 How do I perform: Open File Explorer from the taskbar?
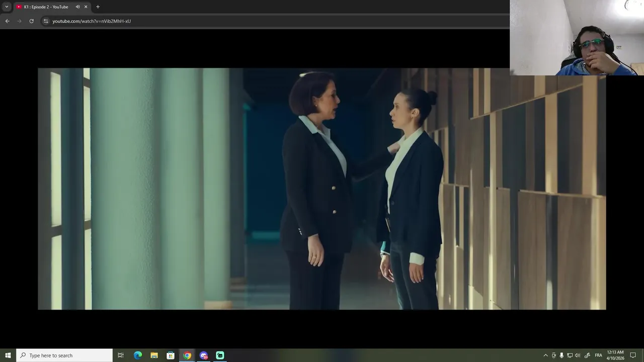[154, 355]
